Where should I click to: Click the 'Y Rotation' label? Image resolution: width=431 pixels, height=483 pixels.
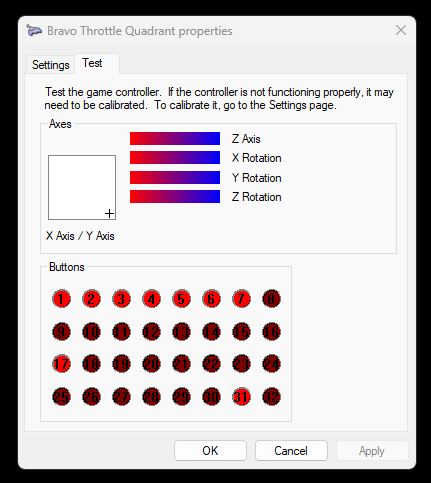tap(257, 178)
